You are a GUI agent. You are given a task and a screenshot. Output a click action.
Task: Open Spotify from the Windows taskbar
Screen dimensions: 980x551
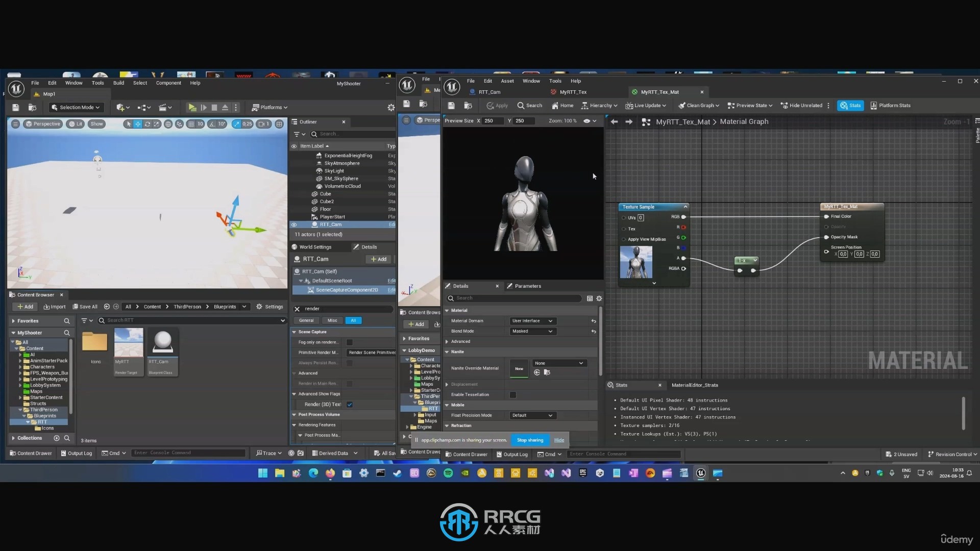click(x=448, y=473)
